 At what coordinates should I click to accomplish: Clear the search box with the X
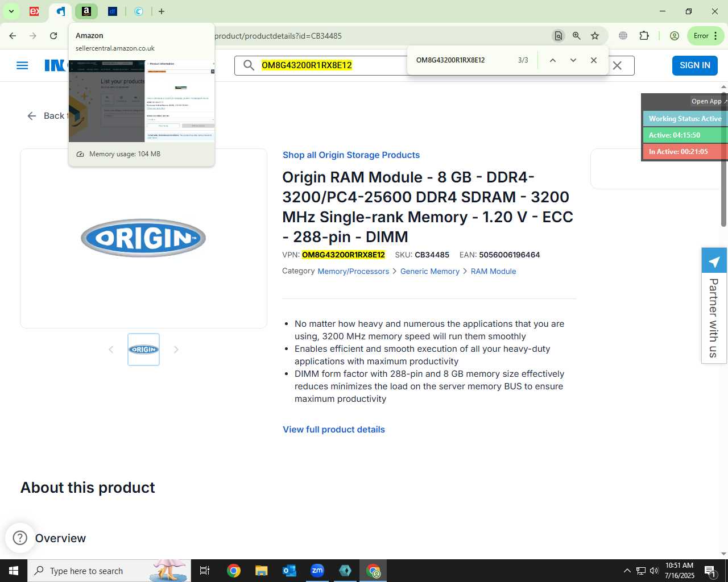[617, 65]
